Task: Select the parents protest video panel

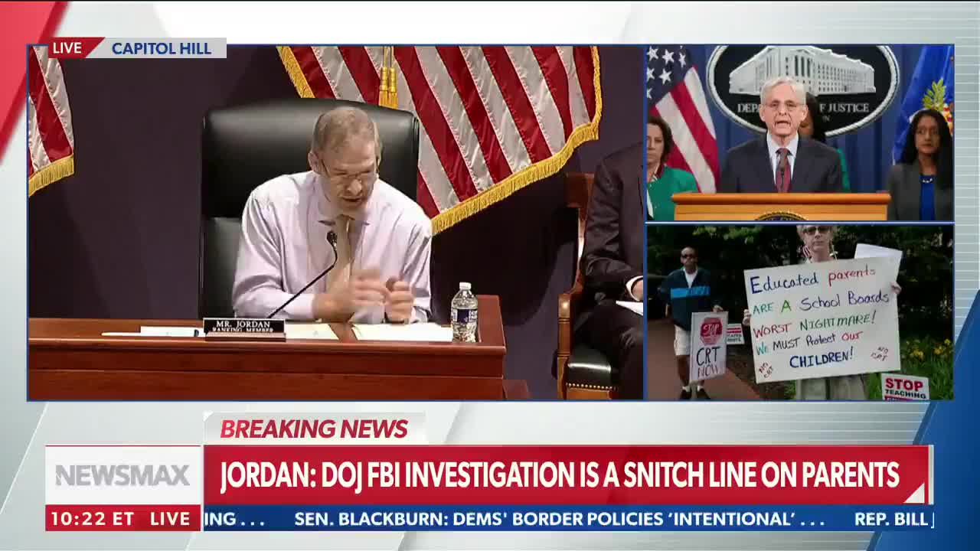Action: (800, 312)
